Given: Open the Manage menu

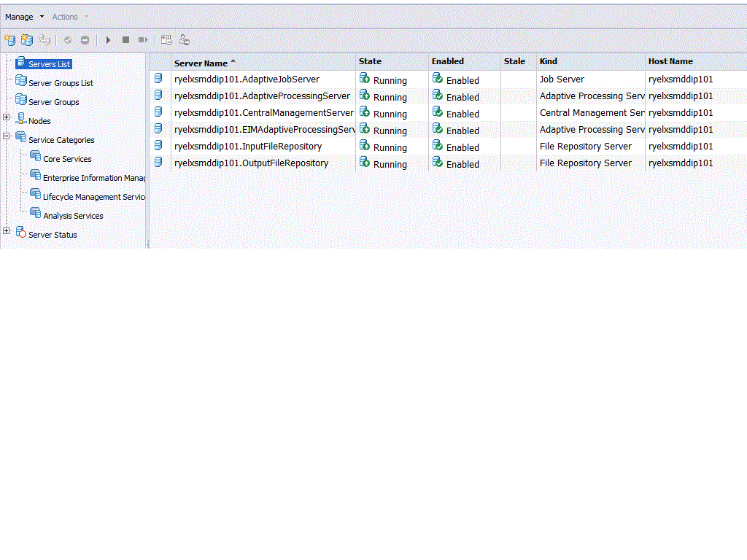Looking at the screenshot, I should [19, 17].
